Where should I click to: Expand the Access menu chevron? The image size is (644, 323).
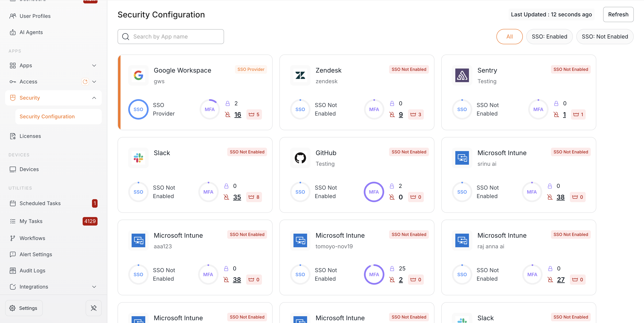pyautogui.click(x=94, y=82)
